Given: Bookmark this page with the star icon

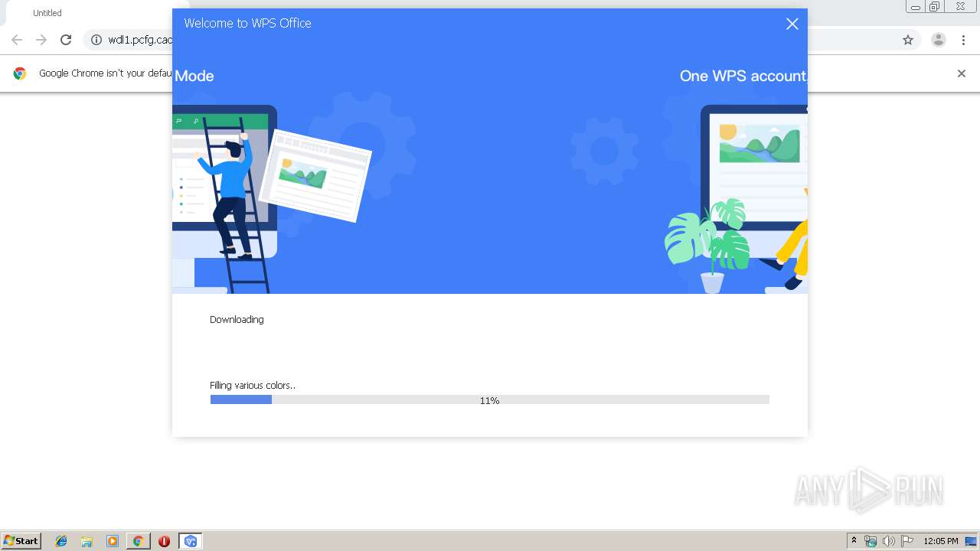Looking at the screenshot, I should click(908, 40).
